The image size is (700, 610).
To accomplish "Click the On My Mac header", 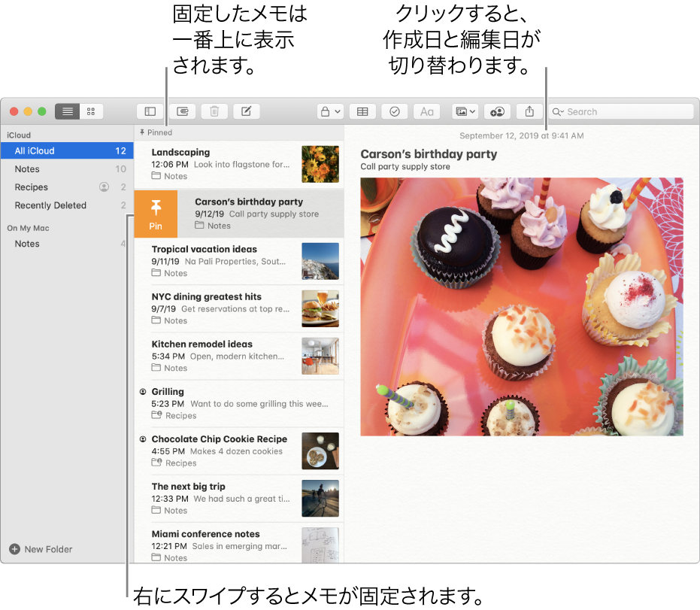I will tap(28, 228).
